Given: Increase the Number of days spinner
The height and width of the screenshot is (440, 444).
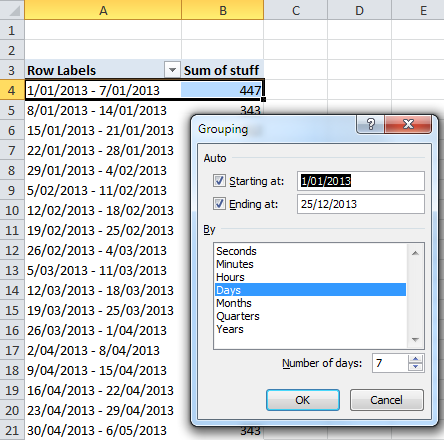Looking at the screenshot, I should [415, 359].
